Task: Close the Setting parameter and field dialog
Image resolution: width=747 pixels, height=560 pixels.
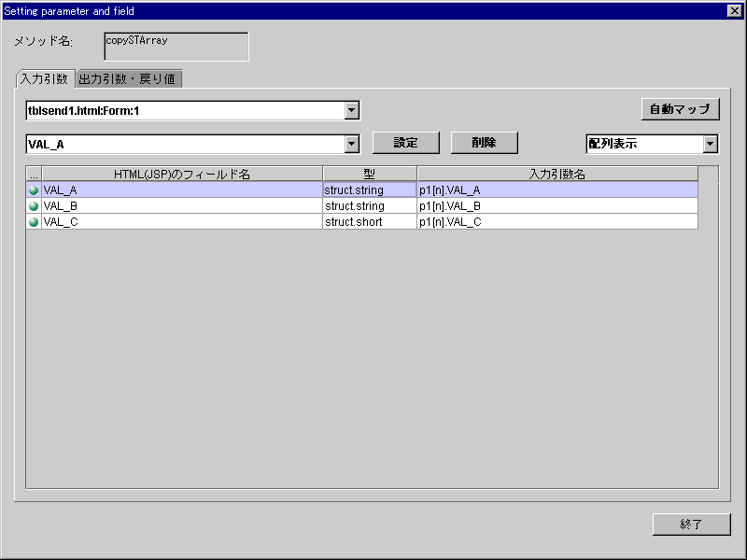Action: pos(734,11)
